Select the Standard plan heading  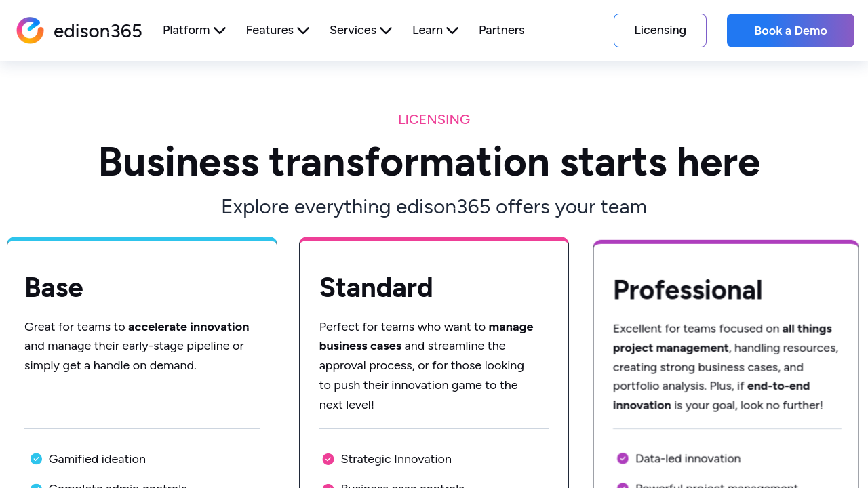(x=376, y=287)
